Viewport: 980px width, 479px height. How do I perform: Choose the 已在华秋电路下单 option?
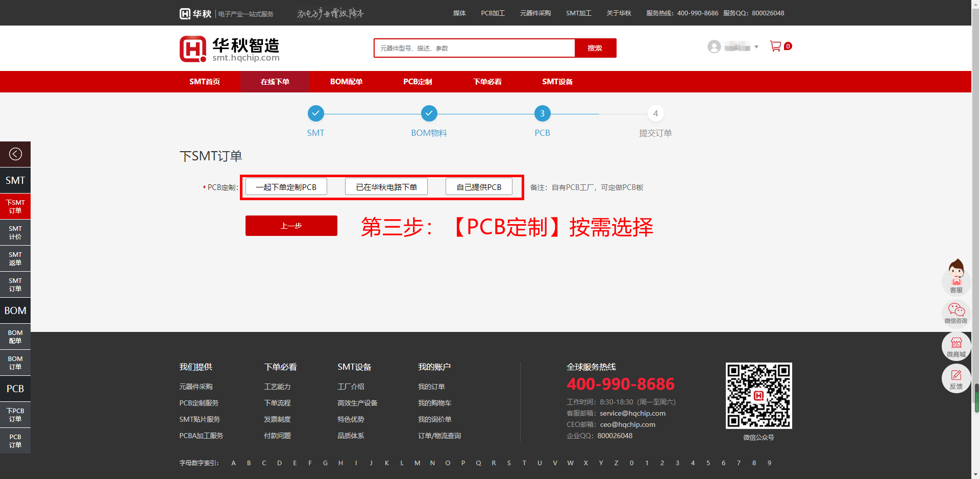(386, 187)
